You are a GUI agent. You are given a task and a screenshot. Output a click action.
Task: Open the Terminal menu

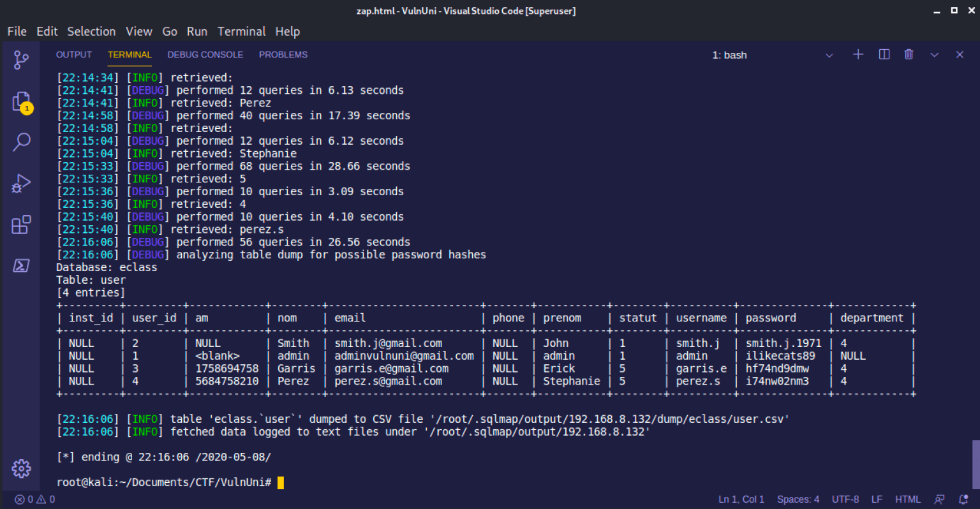[242, 31]
